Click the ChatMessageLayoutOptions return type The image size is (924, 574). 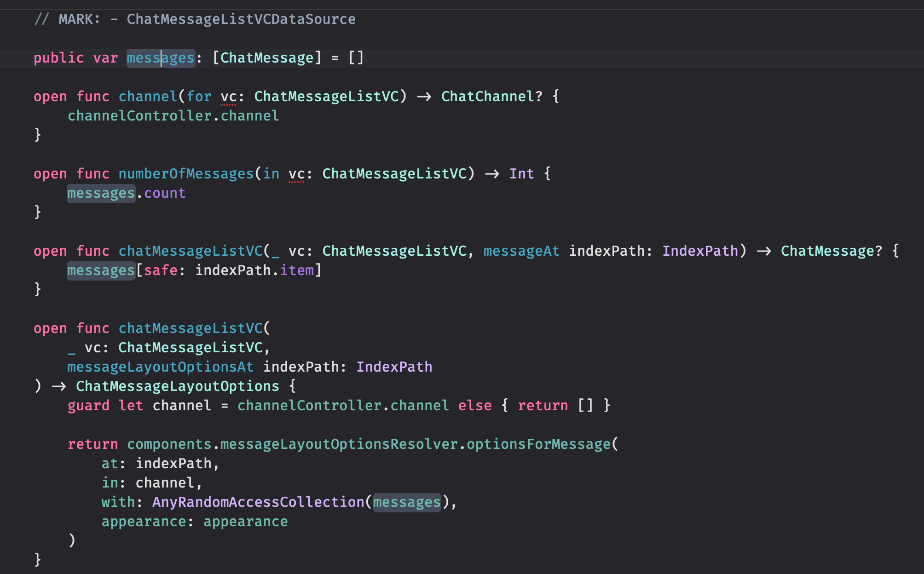pyautogui.click(x=178, y=386)
